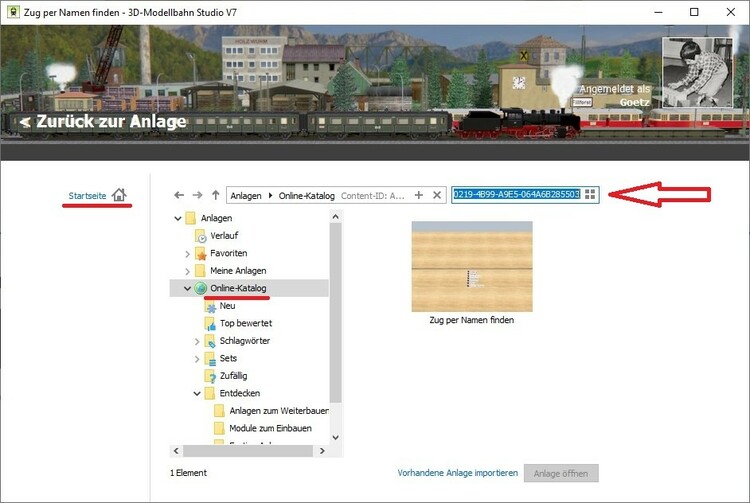750x503 pixels.
Task: Click the app icon in title bar
Action: click(13, 12)
